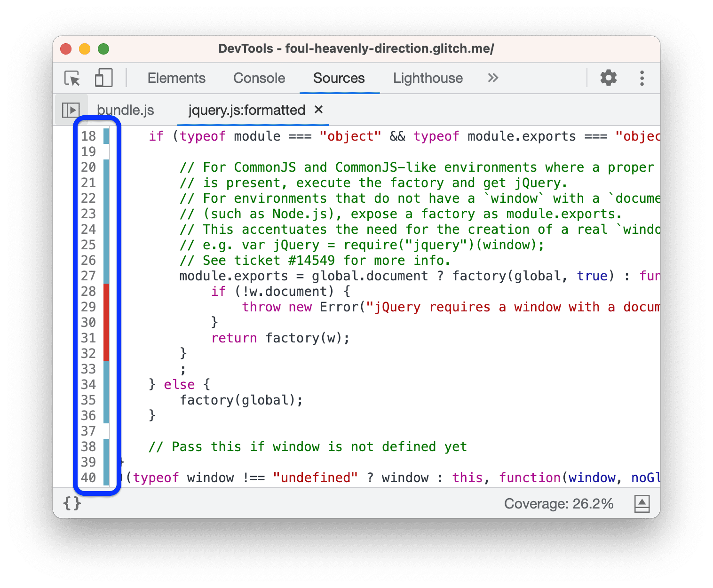Show the drawer panel icon
The height and width of the screenshot is (588, 713).
click(642, 504)
